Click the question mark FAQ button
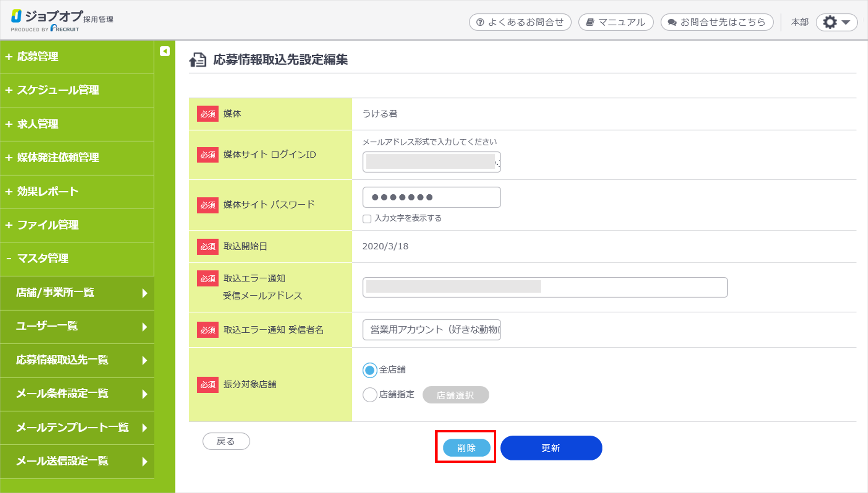Screen dimensions: 868x493 tap(520, 22)
